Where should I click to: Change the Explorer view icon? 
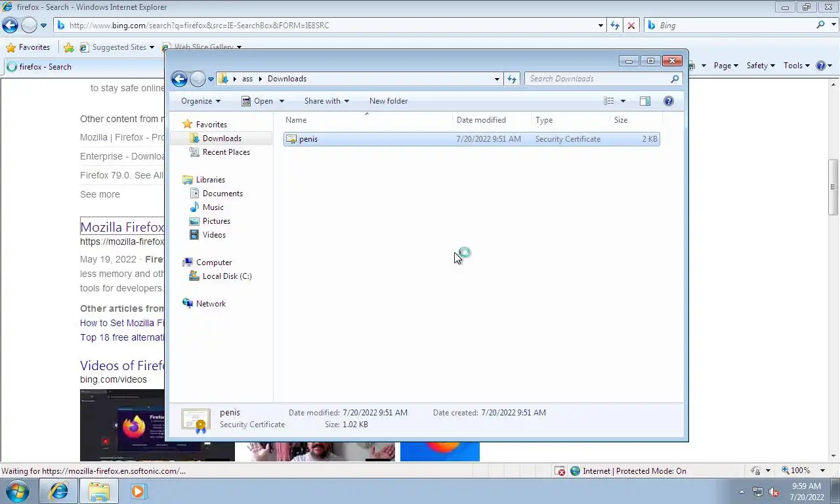(x=608, y=101)
